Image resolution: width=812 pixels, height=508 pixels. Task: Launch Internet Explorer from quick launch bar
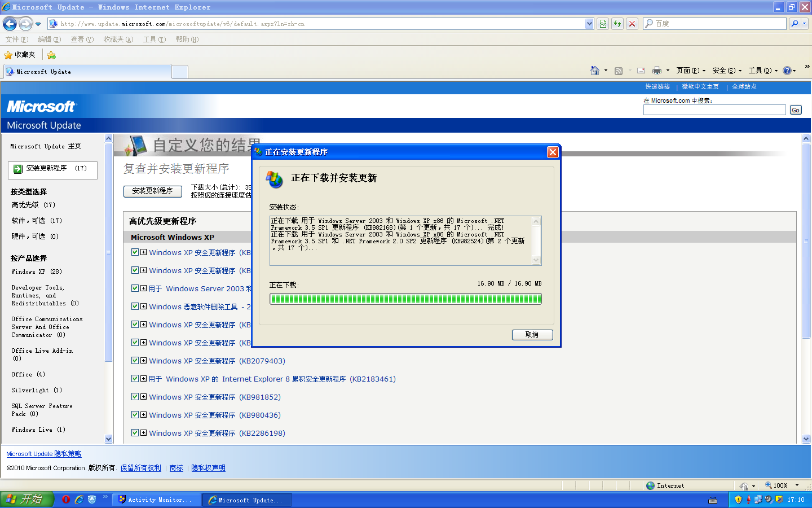pyautogui.click(x=79, y=500)
